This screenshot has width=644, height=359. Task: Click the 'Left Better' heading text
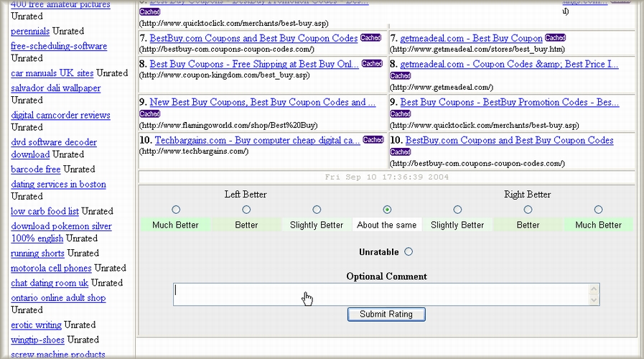246,195
